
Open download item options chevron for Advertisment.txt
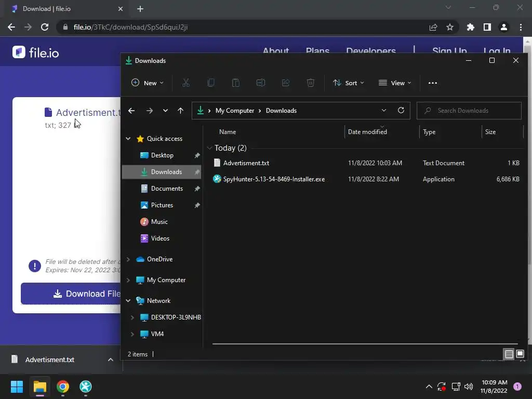[111, 360]
